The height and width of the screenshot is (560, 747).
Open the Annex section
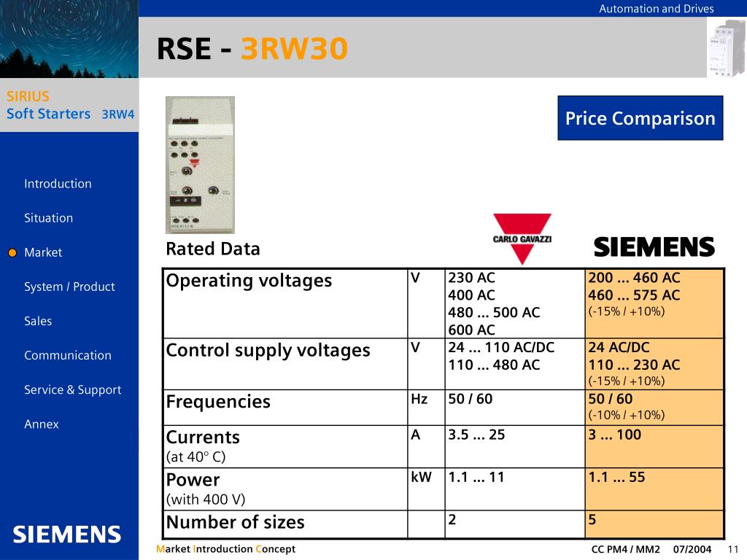(42, 424)
